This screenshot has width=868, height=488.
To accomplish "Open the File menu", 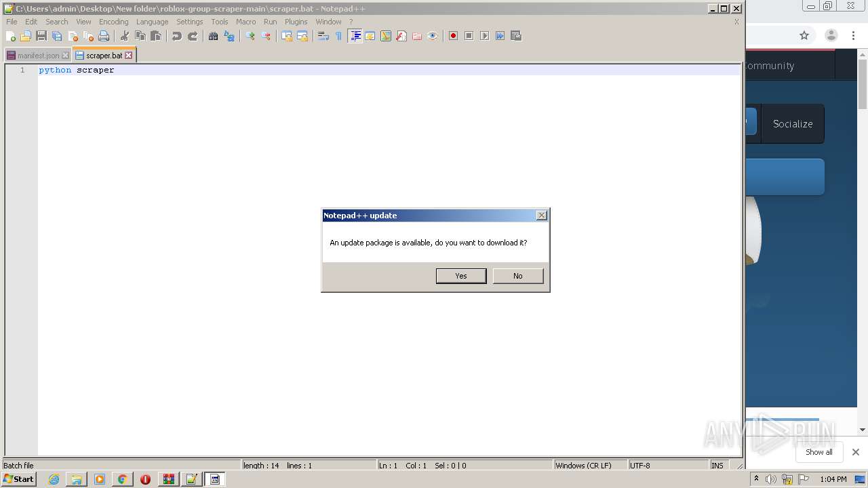I will pyautogui.click(x=12, y=22).
